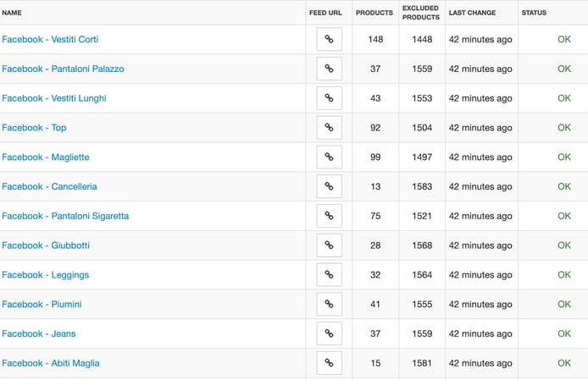Viewport: 588px width, 380px height.
Task: Open the Facebook - Pantaloni Sigaretta feed
Action: 65,216
